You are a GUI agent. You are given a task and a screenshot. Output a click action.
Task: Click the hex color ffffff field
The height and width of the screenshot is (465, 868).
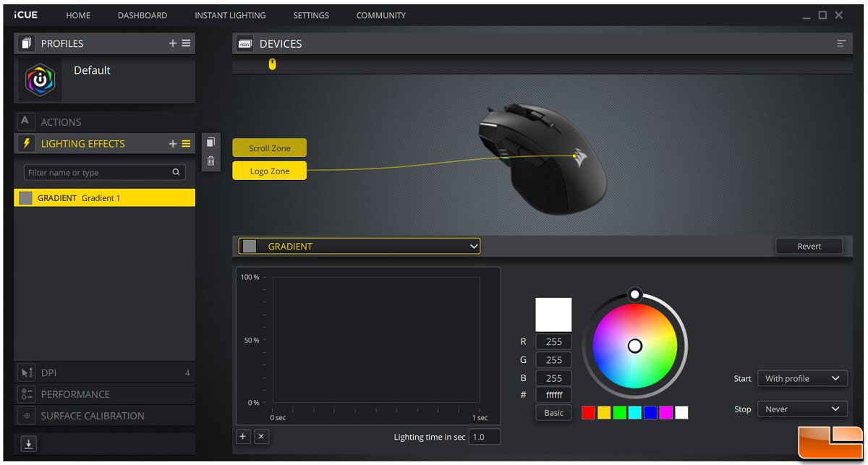click(554, 396)
